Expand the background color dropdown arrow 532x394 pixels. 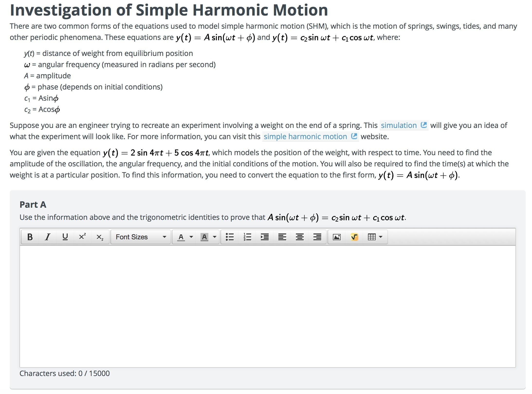[x=215, y=237]
